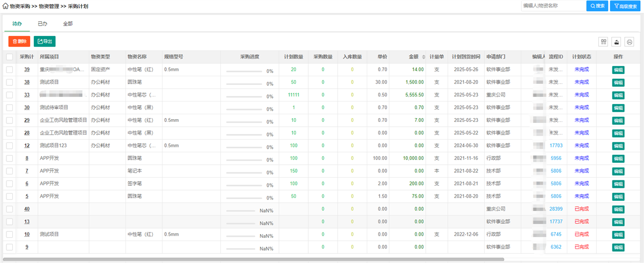Open flow ID 28399 link
Screen dimensions: 644x263
[556, 209]
